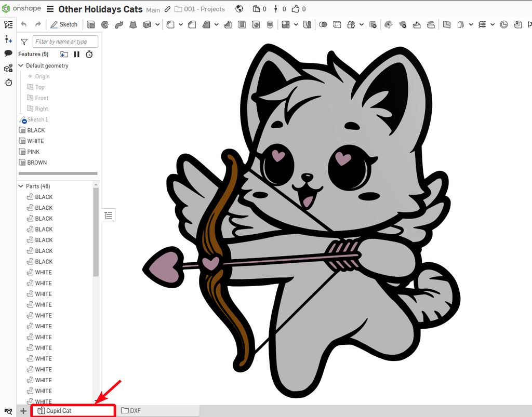
Task: Open the Helix tool dropdown arrow
Action: point(493,24)
